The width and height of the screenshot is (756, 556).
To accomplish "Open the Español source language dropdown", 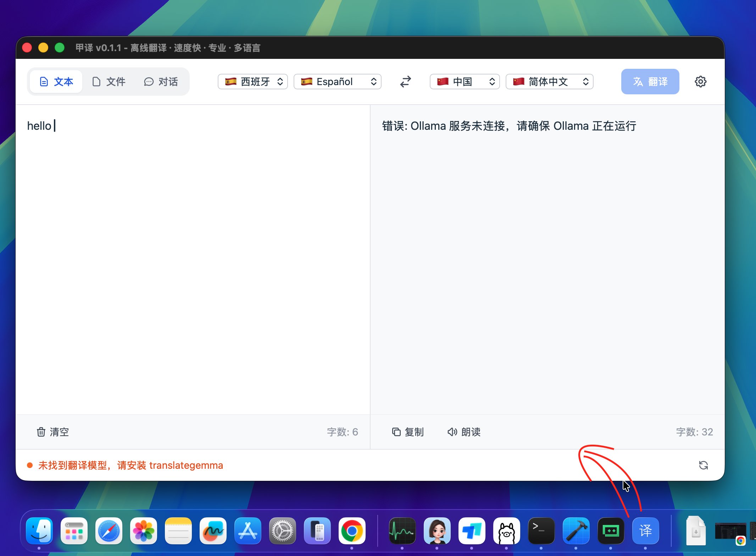I will point(337,82).
